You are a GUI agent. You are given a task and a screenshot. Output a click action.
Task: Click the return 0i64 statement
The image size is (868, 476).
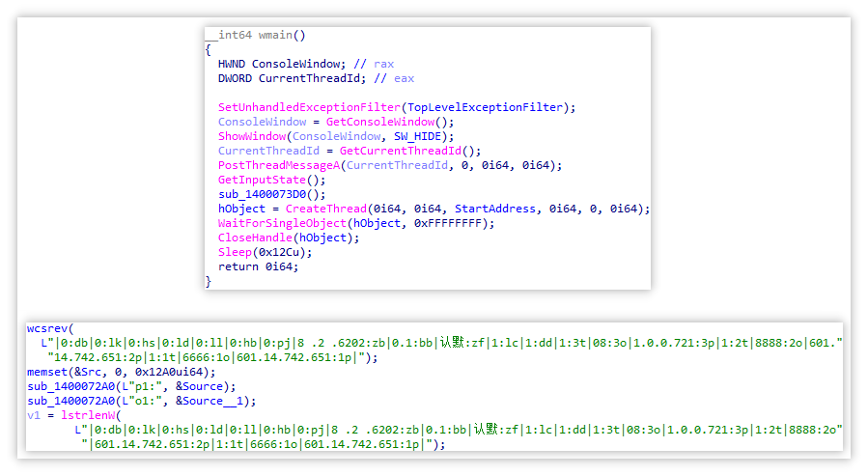coord(258,266)
